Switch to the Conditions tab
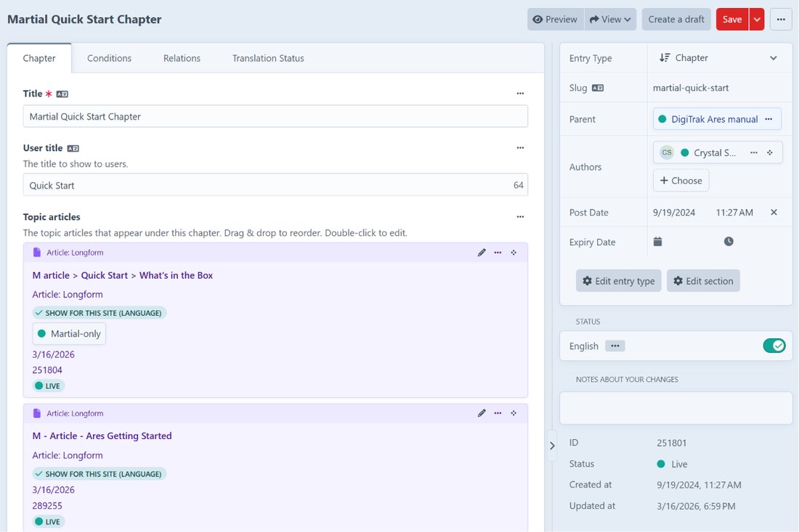The width and height of the screenshot is (799, 532). point(109,59)
